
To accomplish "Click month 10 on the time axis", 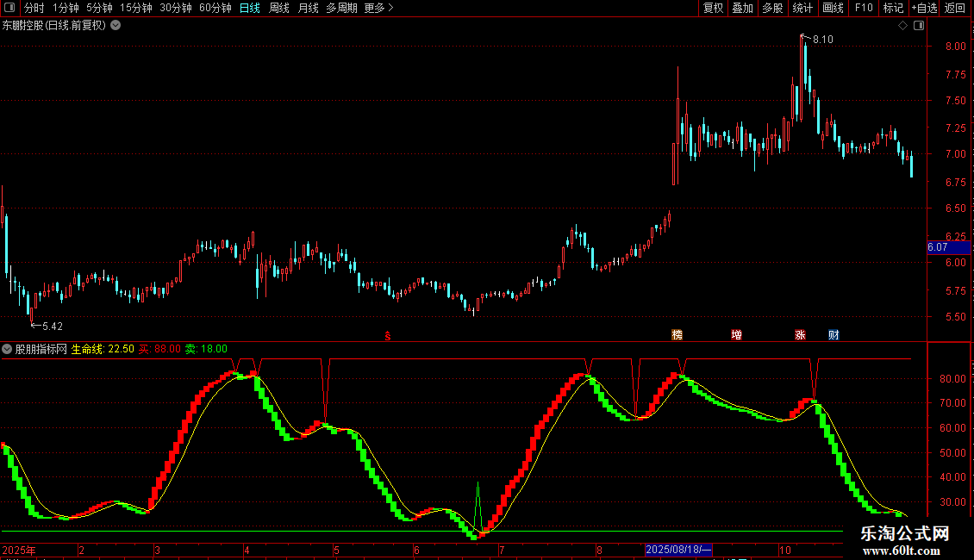I will (x=785, y=550).
